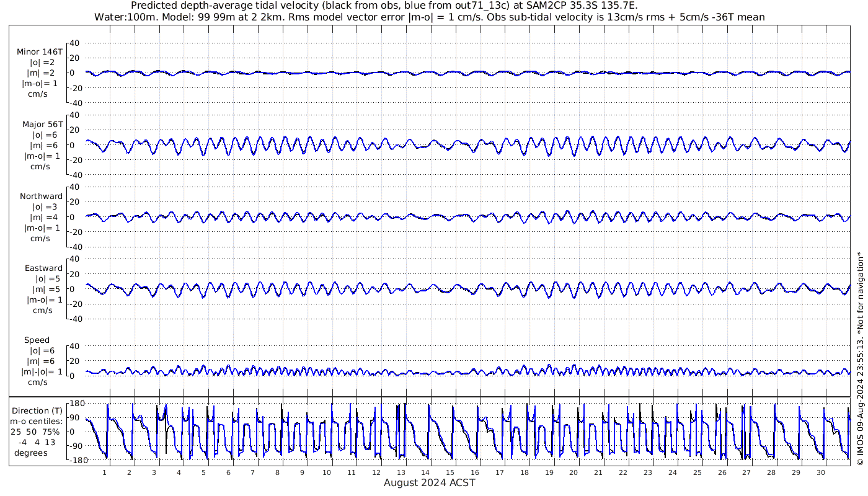
Task: Click '|m| =5' under Eastward
Action: [45, 290]
